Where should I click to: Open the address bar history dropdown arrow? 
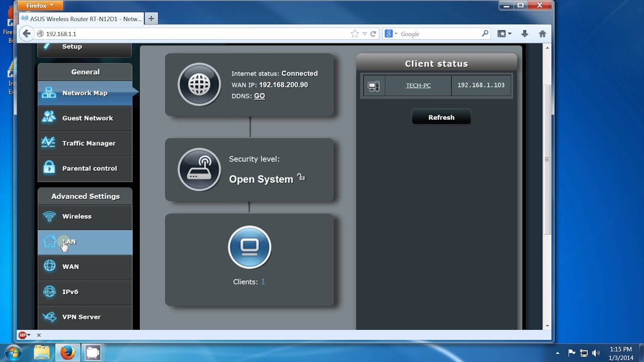coord(365,34)
